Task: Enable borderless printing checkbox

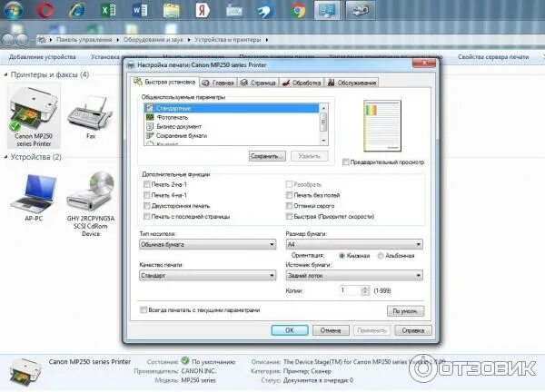Action: coord(289,195)
